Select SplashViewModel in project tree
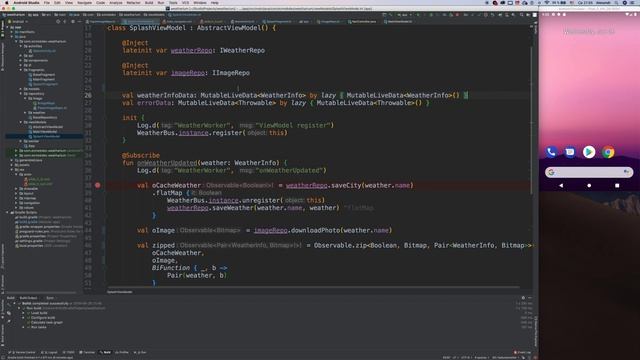This screenshot has height=360, width=640. [x=47, y=136]
